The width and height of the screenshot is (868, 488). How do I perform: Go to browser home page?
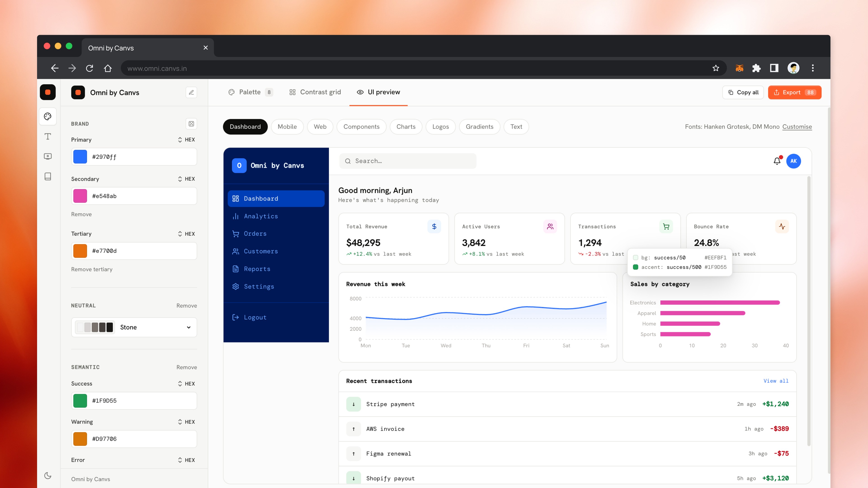pyautogui.click(x=108, y=68)
